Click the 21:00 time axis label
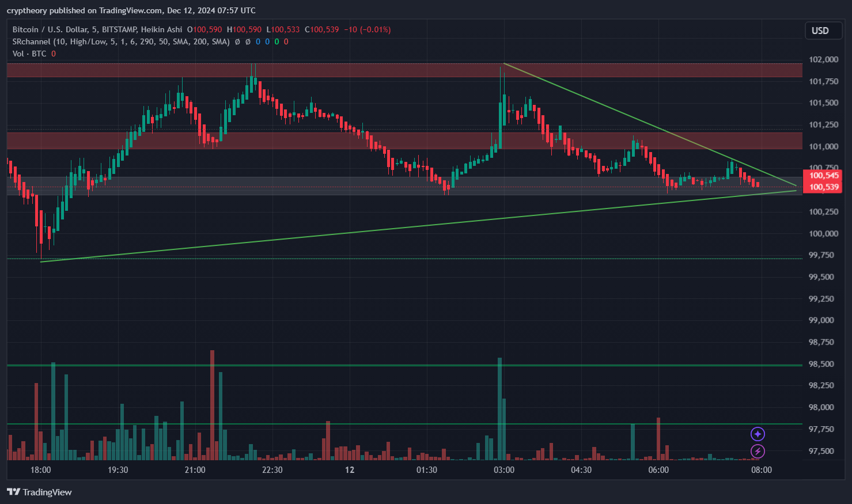This screenshot has height=504, width=852. coord(195,470)
